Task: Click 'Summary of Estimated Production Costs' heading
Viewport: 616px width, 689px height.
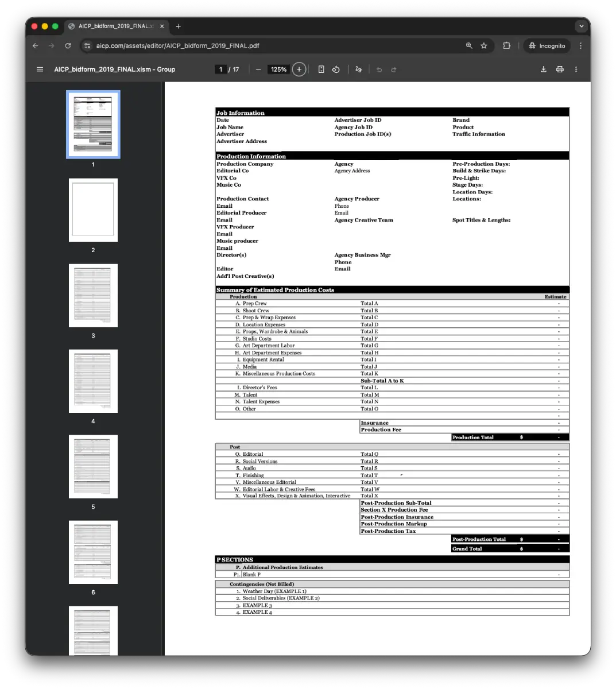Action: tap(275, 290)
